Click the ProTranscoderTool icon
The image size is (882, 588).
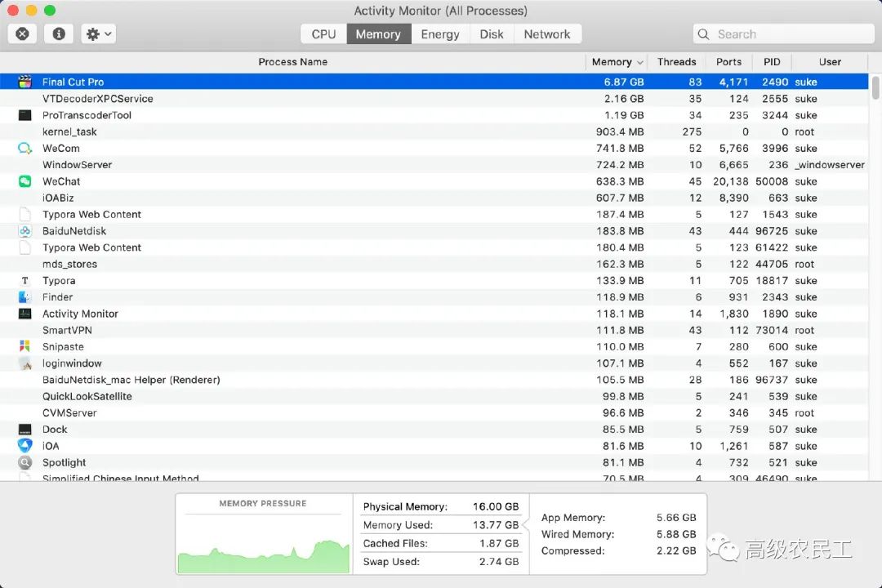tap(24, 115)
